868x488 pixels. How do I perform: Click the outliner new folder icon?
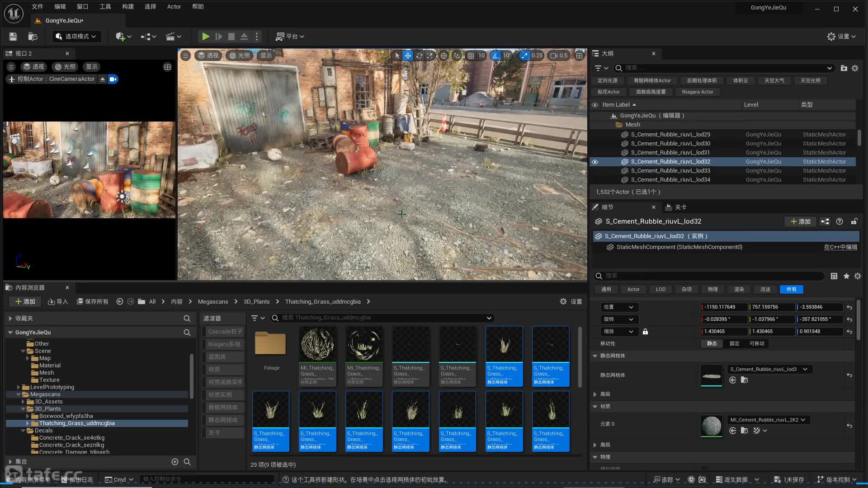click(844, 68)
